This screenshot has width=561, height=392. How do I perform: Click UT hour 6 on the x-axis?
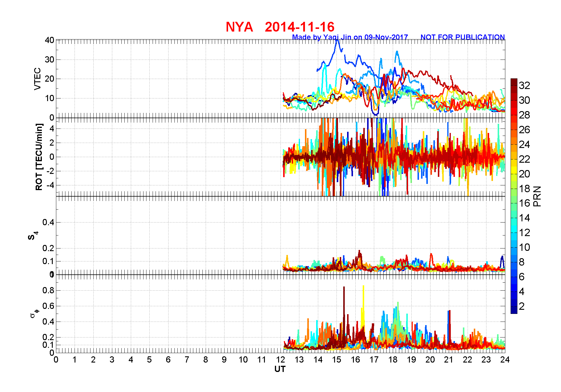pyautogui.click(x=168, y=360)
